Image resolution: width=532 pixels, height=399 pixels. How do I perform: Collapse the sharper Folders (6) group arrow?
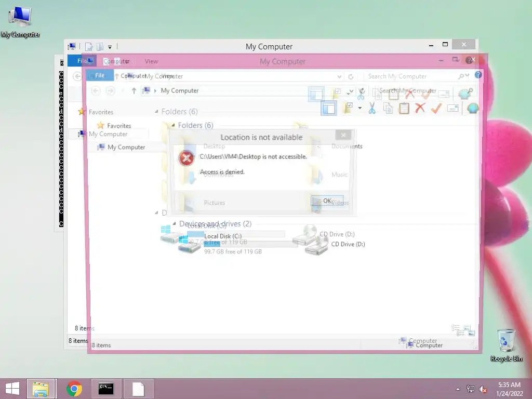coord(173,125)
